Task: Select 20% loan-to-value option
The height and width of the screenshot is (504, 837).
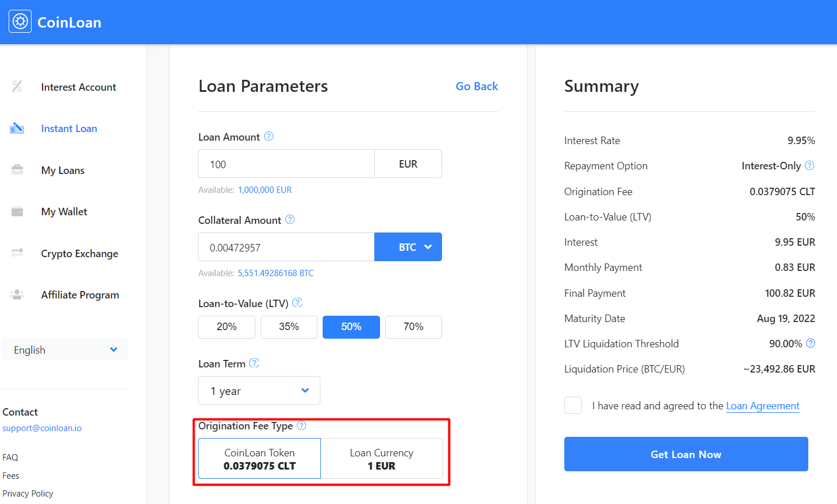Action: (x=227, y=327)
